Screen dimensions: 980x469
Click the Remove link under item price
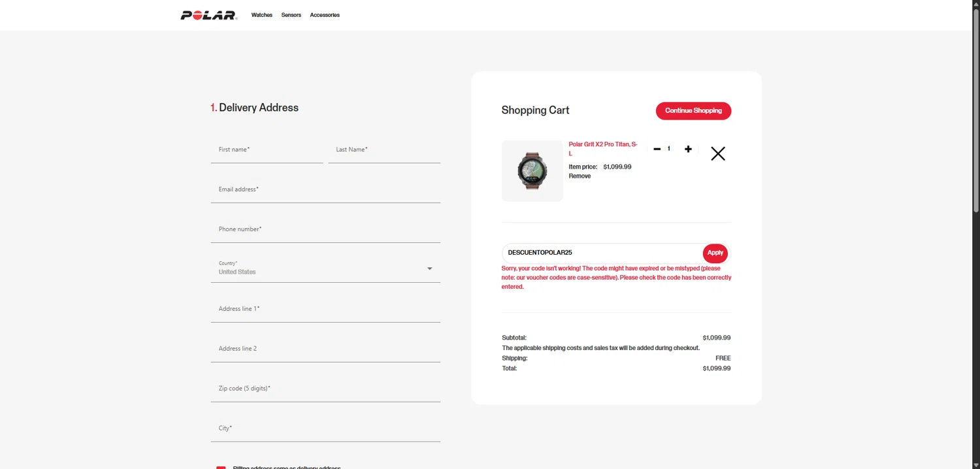580,176
